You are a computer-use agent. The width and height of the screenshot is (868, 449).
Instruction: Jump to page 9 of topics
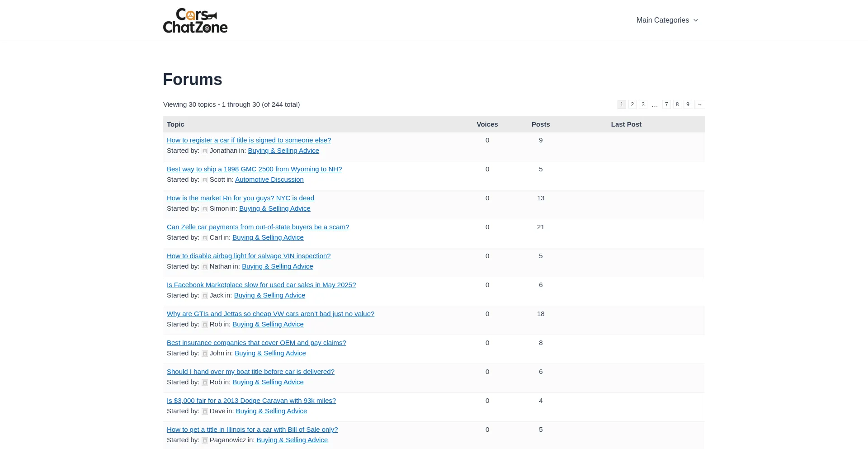click(x=688, y=104)
